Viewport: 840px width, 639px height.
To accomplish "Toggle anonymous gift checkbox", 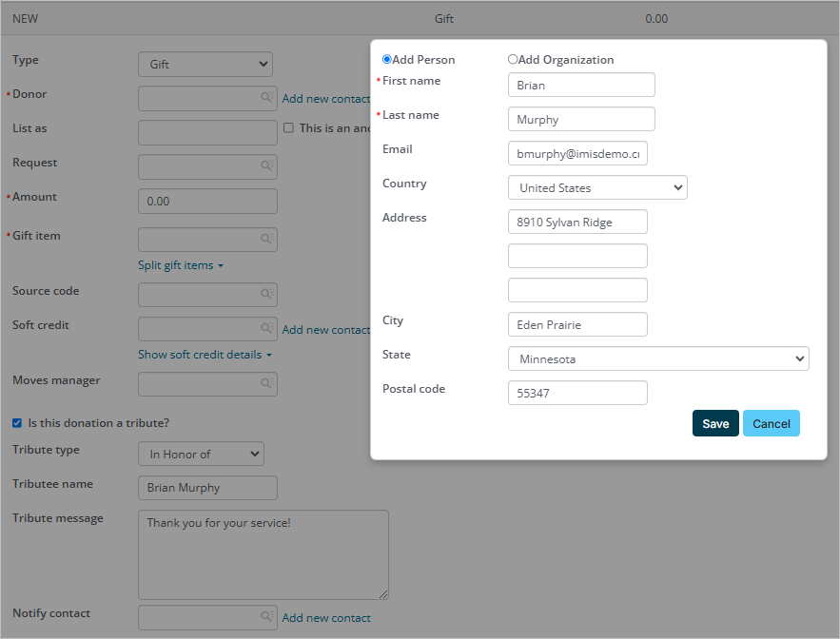I will (288, 127).
